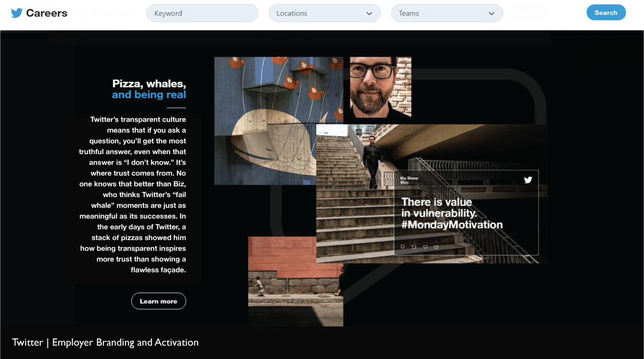Click the blue Search button

click(x=606, y=13)
